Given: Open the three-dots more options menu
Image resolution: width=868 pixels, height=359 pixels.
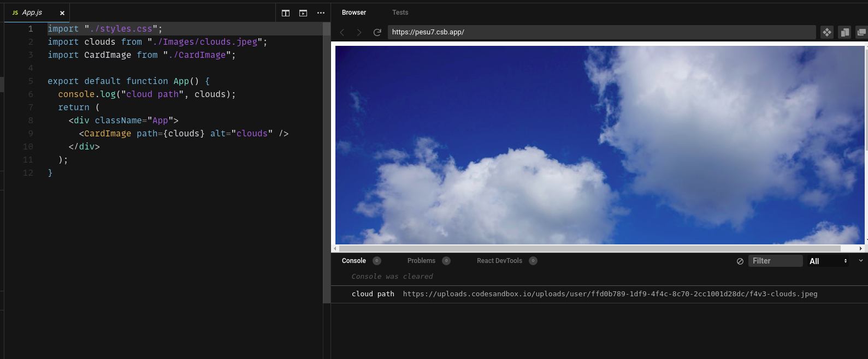Looking at the screenshot, I should (321, 13).
